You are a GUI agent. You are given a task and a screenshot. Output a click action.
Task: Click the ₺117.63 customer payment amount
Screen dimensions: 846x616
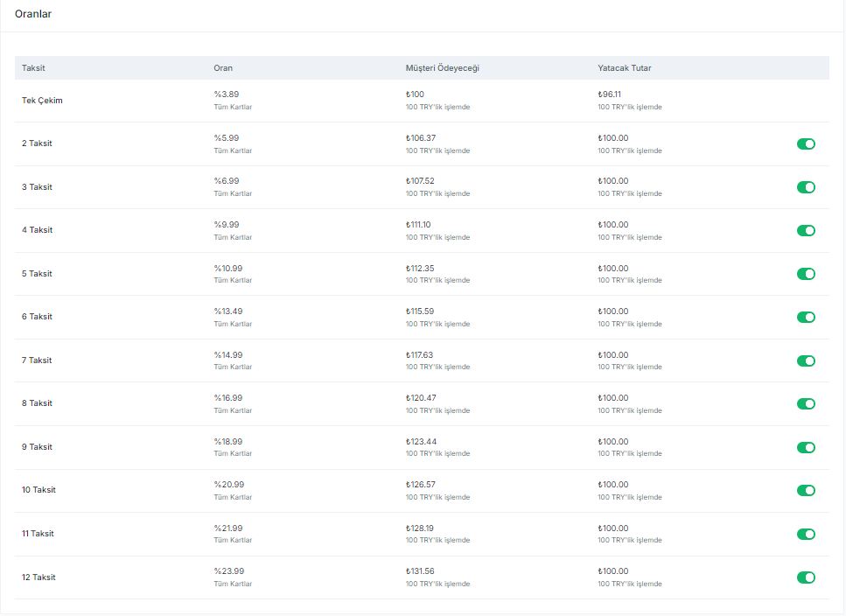point(419,355)
